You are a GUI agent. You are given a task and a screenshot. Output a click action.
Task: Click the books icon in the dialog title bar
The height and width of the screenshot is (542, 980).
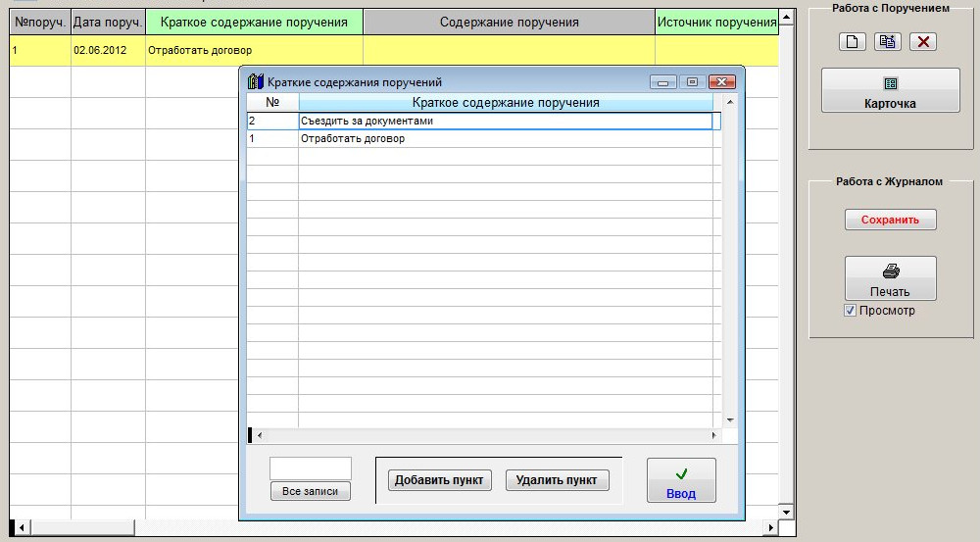pyautogui.click(x=255, y=82)
